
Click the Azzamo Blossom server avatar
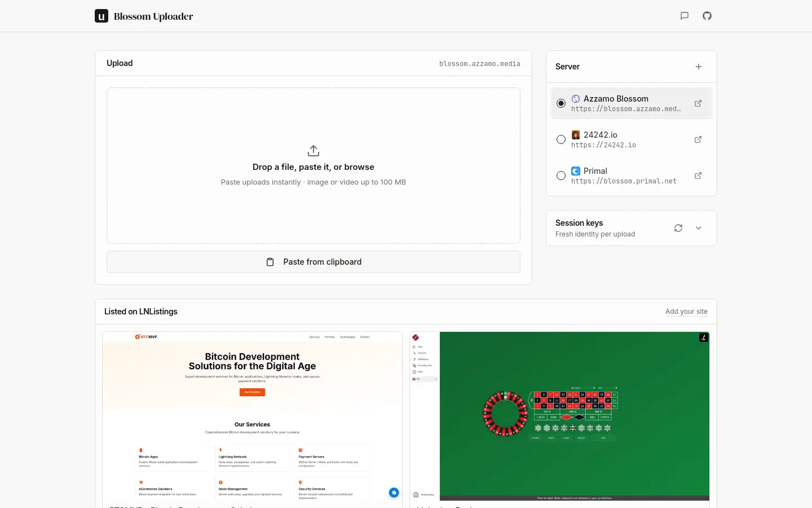[576, 99]
